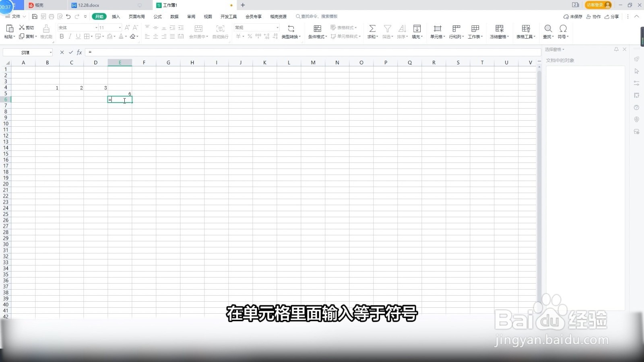Click the Conditional Formatting (条件格式) icon
This screenshot has width=644, height=362.
pyautogui.click(x=317, y=28)
